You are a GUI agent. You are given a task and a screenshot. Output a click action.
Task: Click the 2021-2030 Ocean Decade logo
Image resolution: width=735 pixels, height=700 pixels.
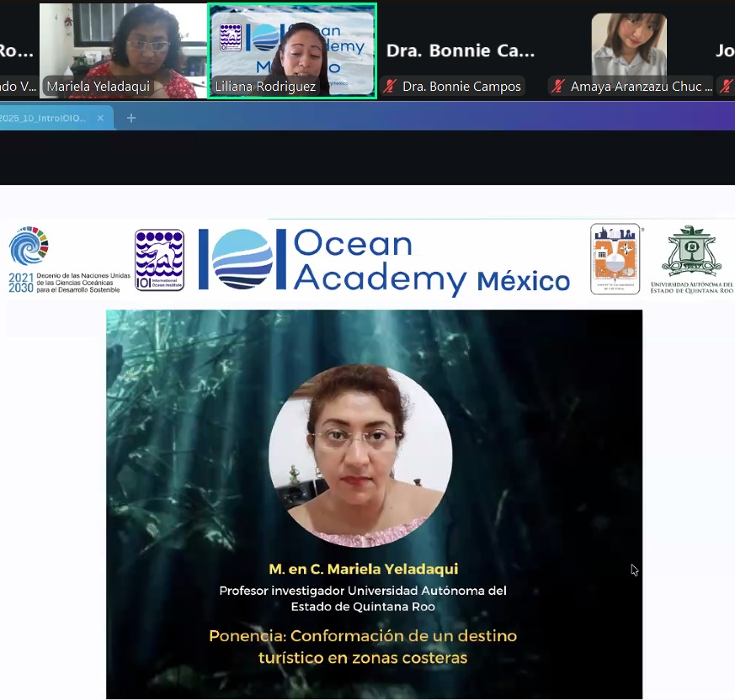click(29, 247)
